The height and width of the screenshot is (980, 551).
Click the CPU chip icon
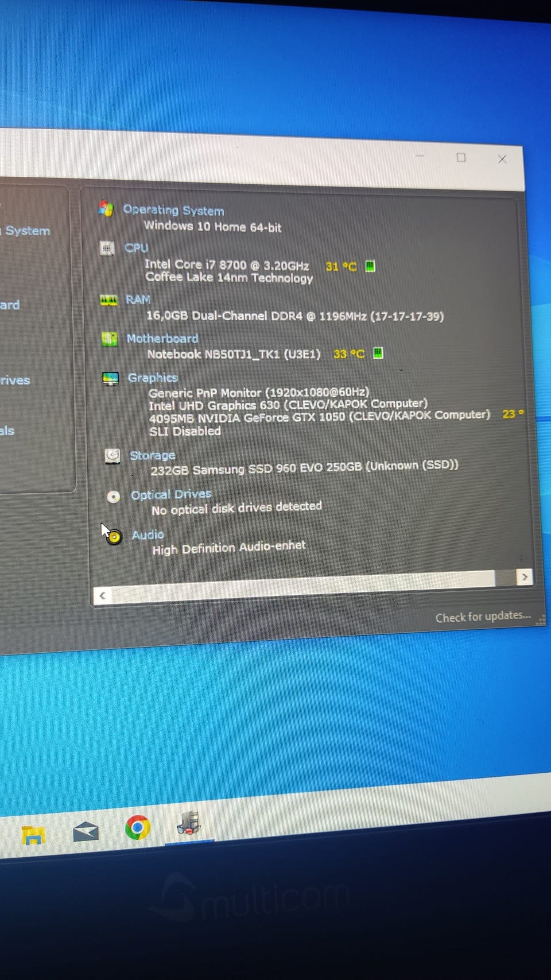107,248
